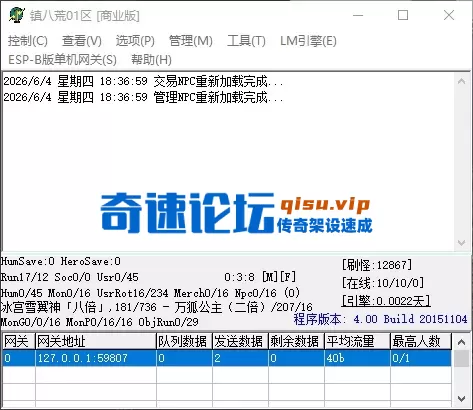Click the 队列数据 column header
This screenshot has width=473, height=410.
[184, 341]
